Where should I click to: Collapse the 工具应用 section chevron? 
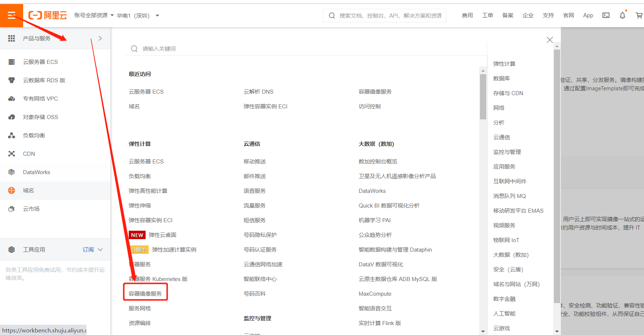click(100, 249)
